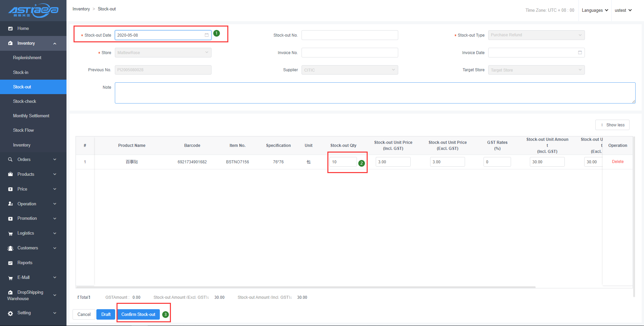Click the Home icon in sidebar
644x326 pixels.
10,29
